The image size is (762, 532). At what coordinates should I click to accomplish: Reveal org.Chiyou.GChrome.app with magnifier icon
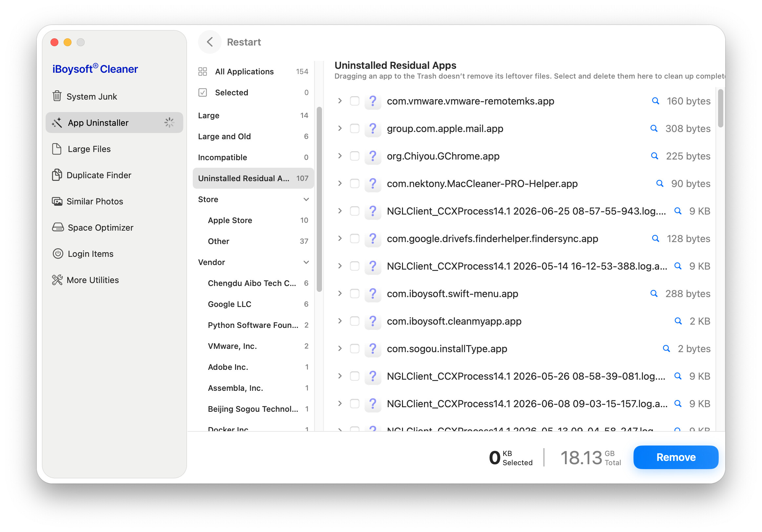click(654, 156)
